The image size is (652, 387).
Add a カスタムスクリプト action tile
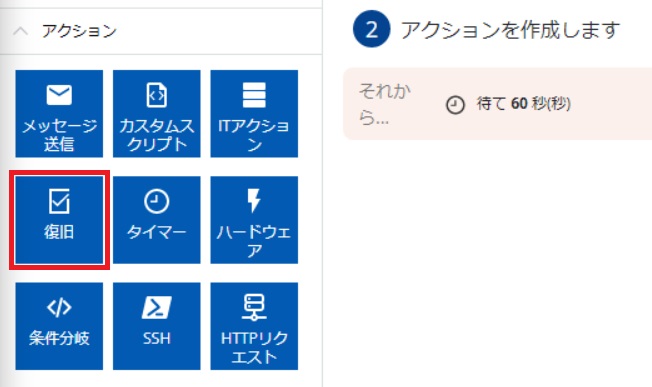(x=156, y=113)
